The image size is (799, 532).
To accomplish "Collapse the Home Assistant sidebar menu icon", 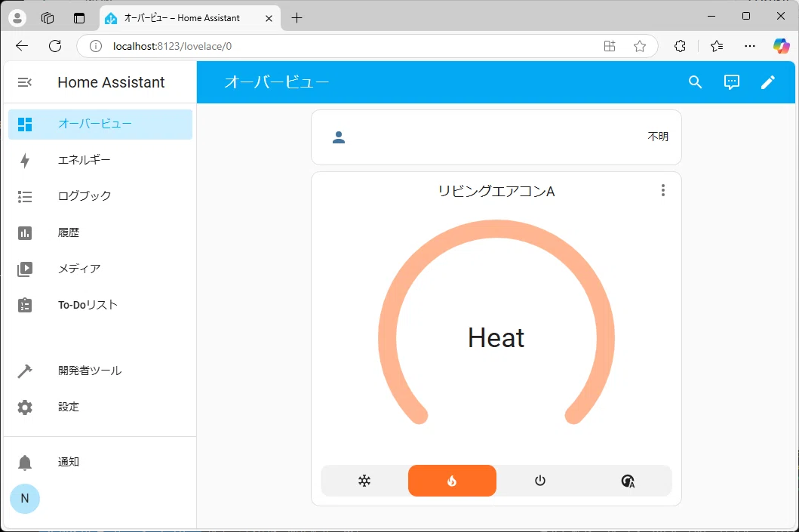I will [24, 82].
